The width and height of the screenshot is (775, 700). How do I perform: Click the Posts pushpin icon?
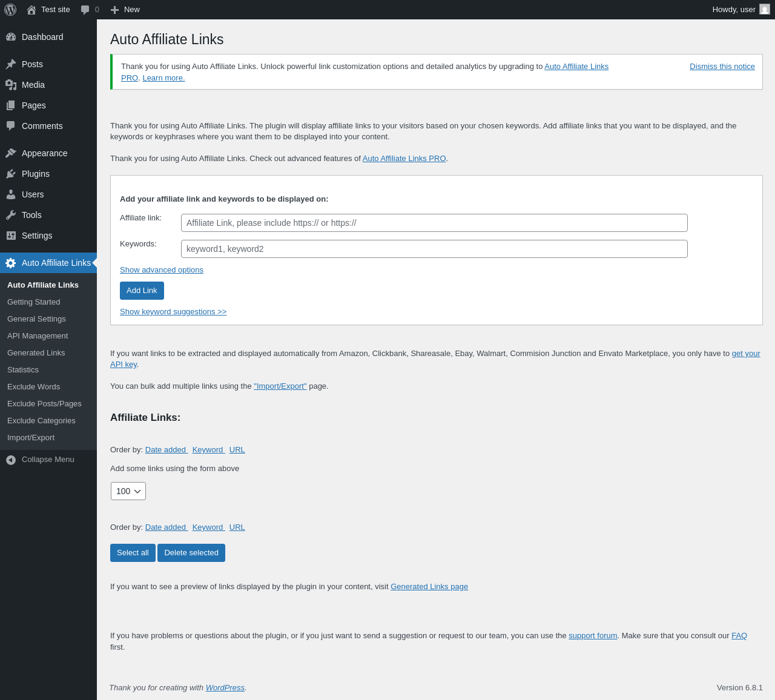11,64
